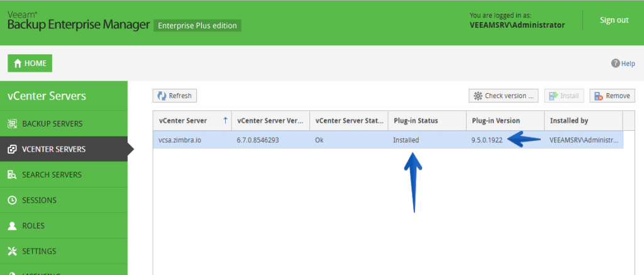Click the gear icon on Check version
The width and height of the screenshot is (644, 275).
pyautogui.click(x=478, y=96)
